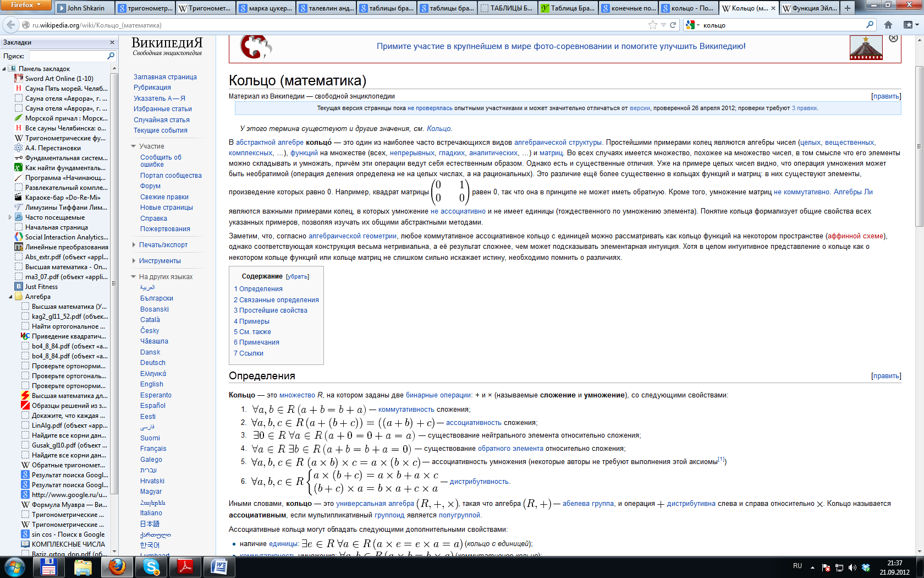The width and height of the screenshot is (924, 578).
Task: Open the floppy disk app on the taskbar
Action: [x=48, y=566]
